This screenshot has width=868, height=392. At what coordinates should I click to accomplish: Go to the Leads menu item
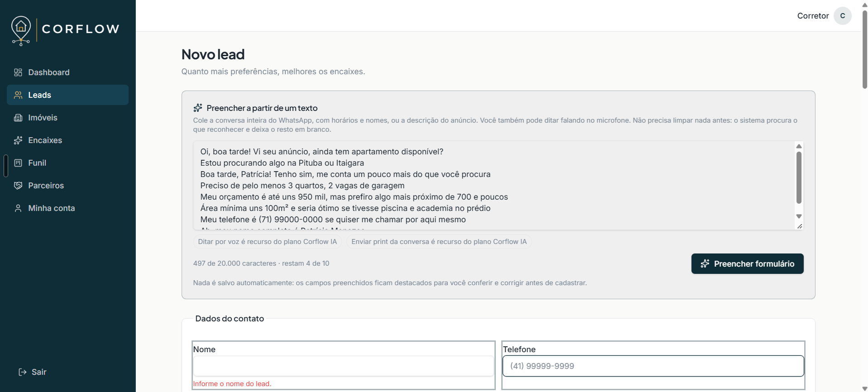coord(67,95)
